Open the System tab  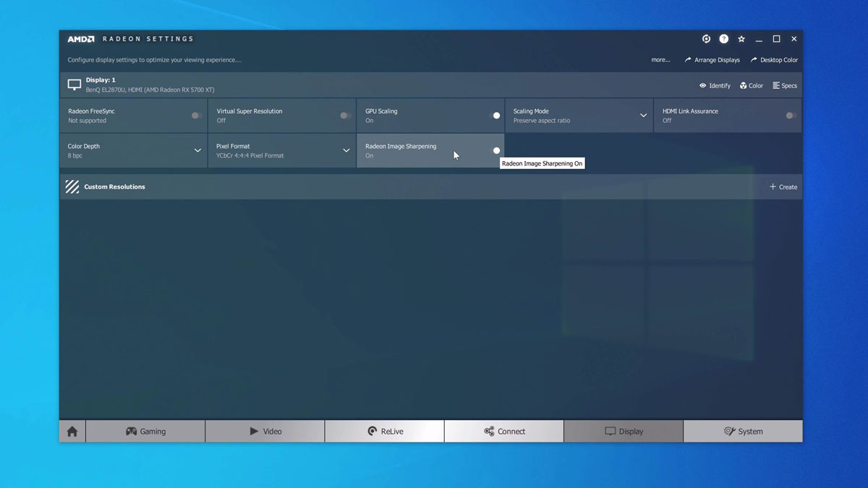[x=743, y=431]
